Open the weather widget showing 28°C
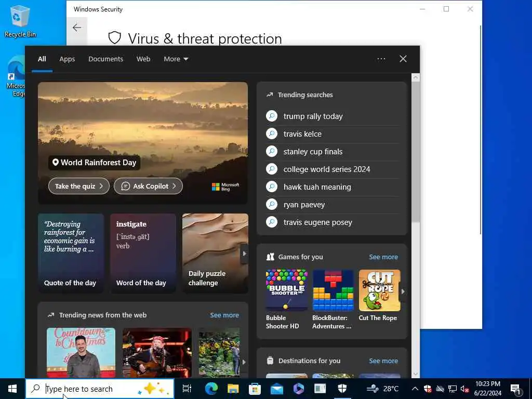The width and height of the screenshot is (532, 399). (382, 389)
